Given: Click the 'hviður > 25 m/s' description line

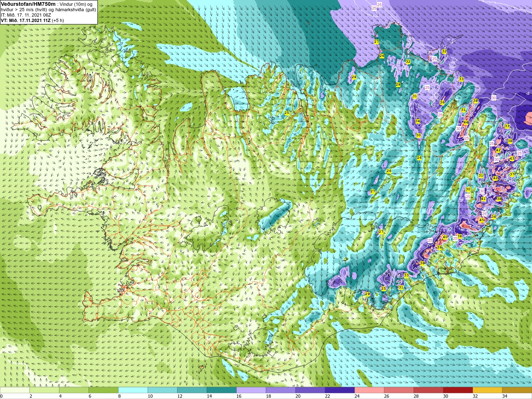Looking at the screenshot, I should pos(48,10).
